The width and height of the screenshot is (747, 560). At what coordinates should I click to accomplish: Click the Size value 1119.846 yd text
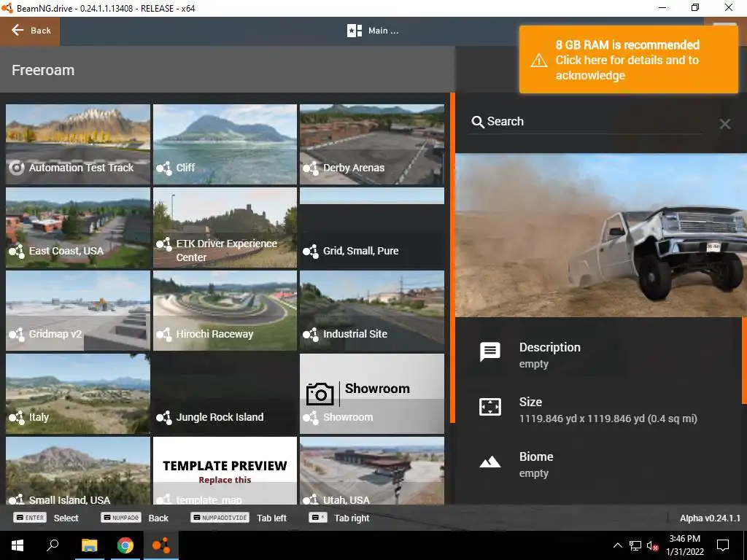[608, 419]
